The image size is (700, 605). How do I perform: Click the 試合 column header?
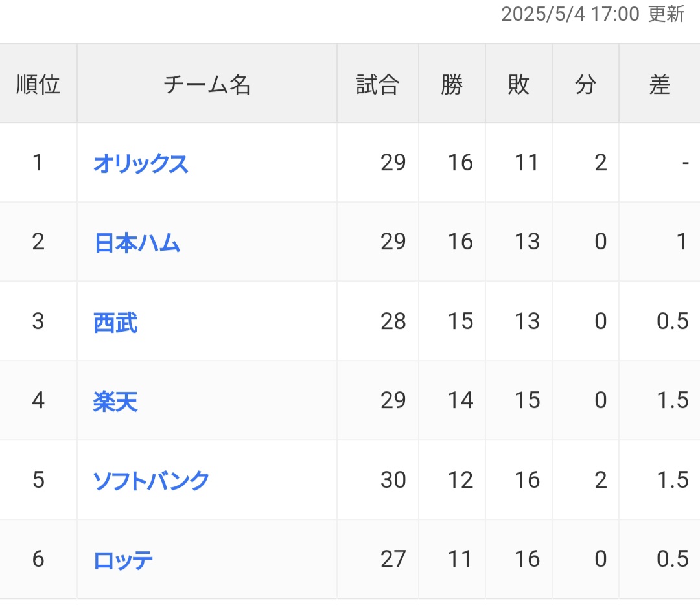(377, 84)
